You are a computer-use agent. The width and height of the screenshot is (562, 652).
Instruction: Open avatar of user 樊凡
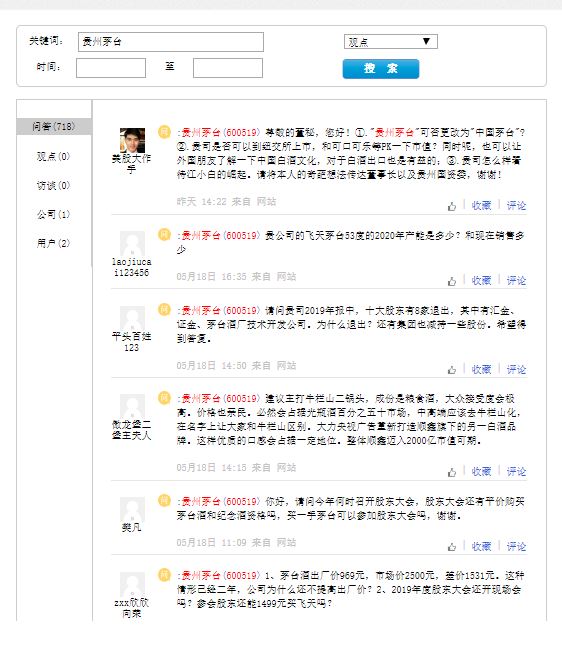point(133,509)
